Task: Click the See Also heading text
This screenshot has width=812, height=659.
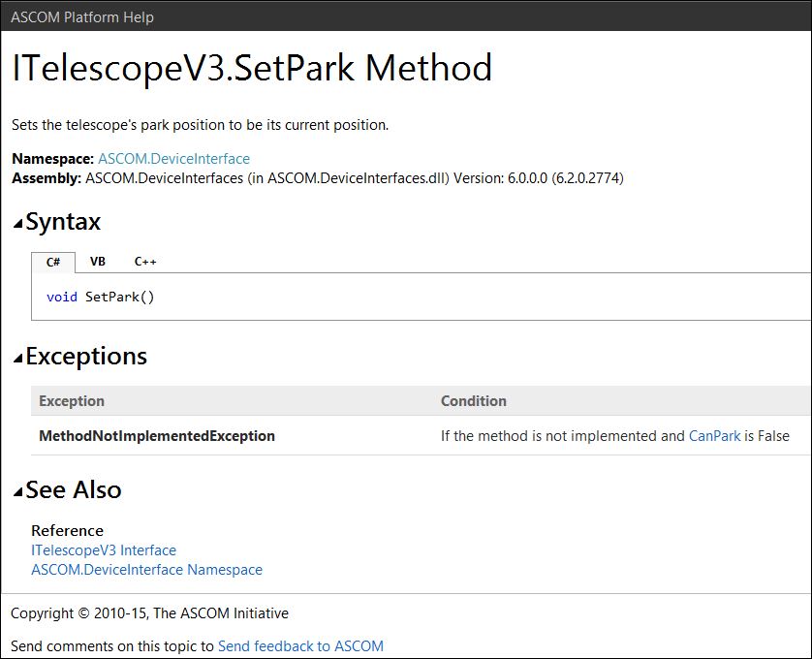Action: [74, 490]
